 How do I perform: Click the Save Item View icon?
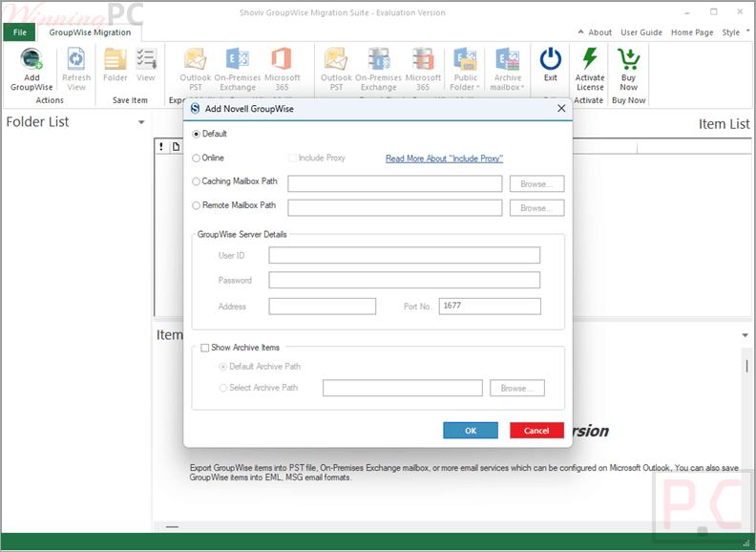tap(146, 59)
